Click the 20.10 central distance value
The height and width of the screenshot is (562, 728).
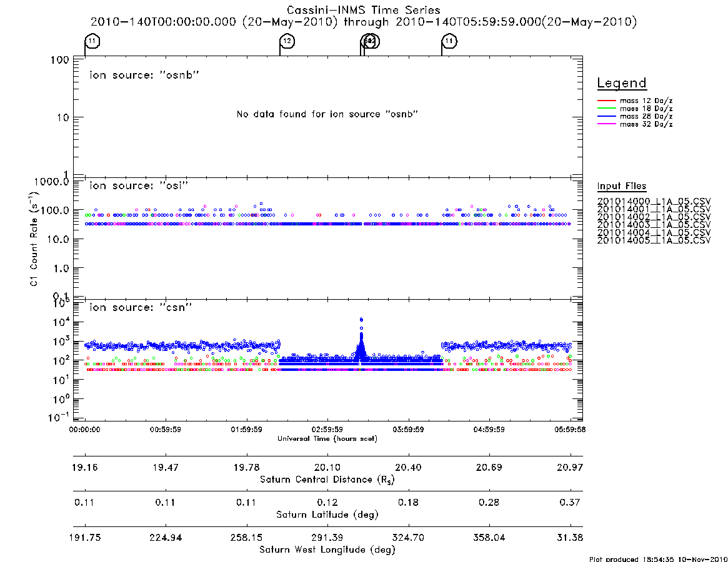(327, 467)
